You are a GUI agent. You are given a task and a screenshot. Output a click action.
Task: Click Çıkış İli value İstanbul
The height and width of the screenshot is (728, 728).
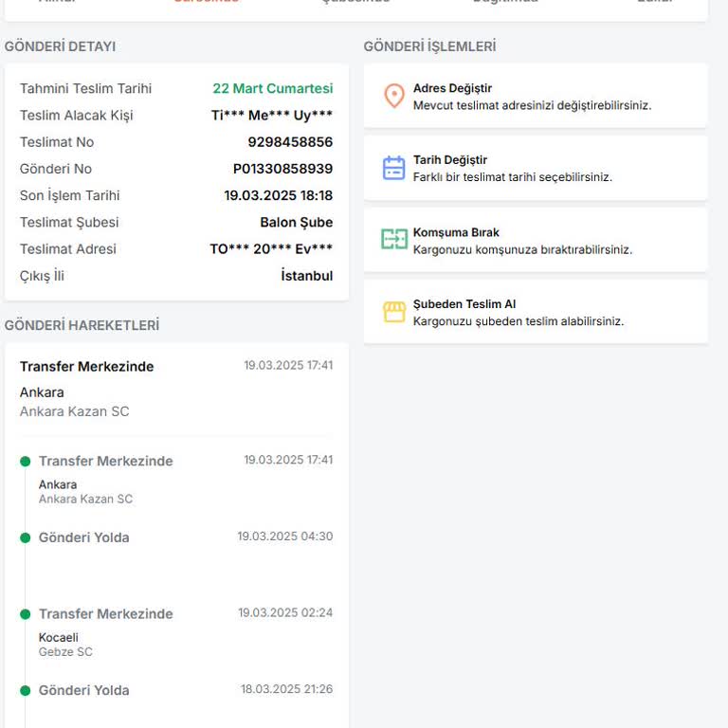coord(307,275)
